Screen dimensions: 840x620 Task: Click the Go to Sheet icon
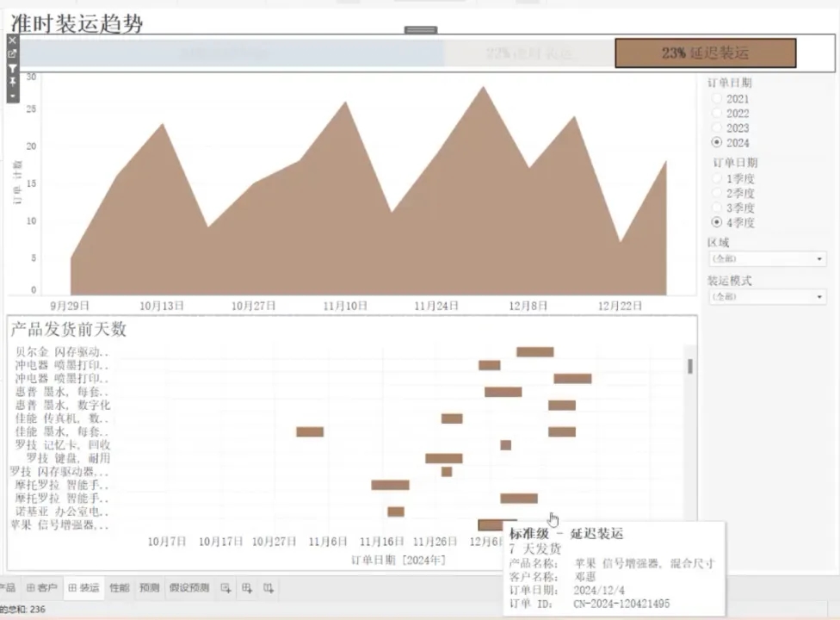(12, 53)
